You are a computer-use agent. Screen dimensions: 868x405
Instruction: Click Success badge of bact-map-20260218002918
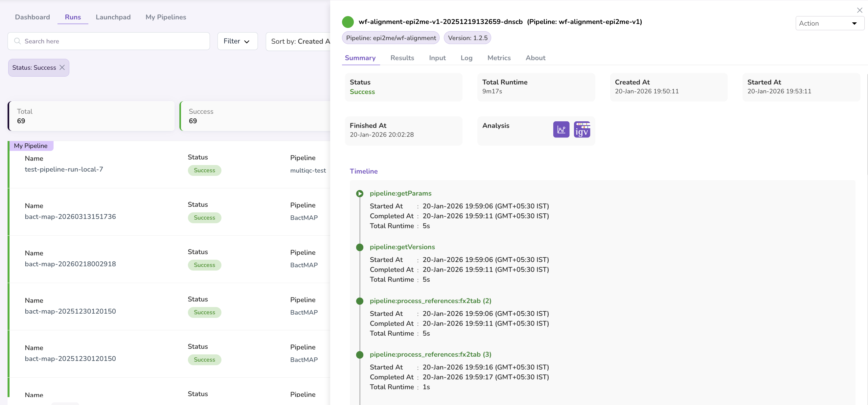(x=205, y=265)
